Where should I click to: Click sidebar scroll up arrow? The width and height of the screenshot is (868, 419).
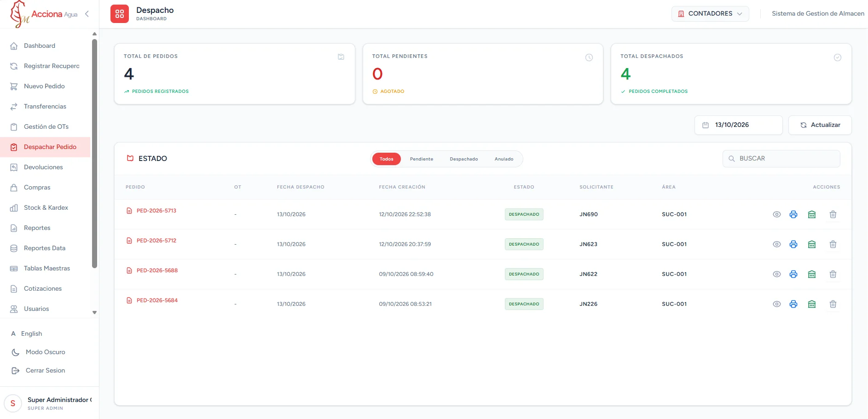pos(94,34)
